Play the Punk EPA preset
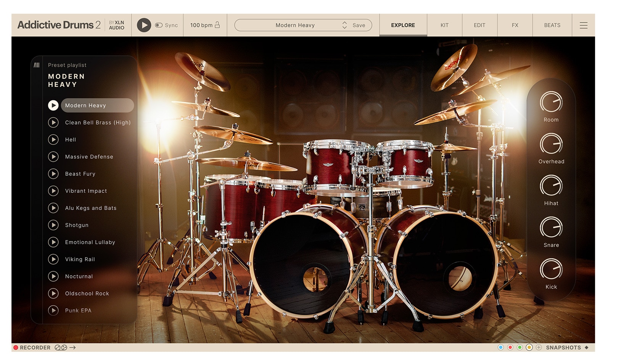 [53, 310]
